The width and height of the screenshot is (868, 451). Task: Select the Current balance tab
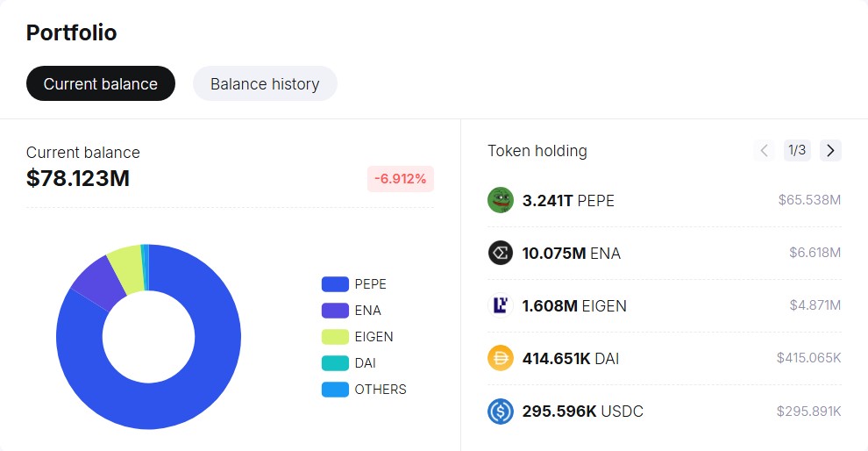coord(101,84)
